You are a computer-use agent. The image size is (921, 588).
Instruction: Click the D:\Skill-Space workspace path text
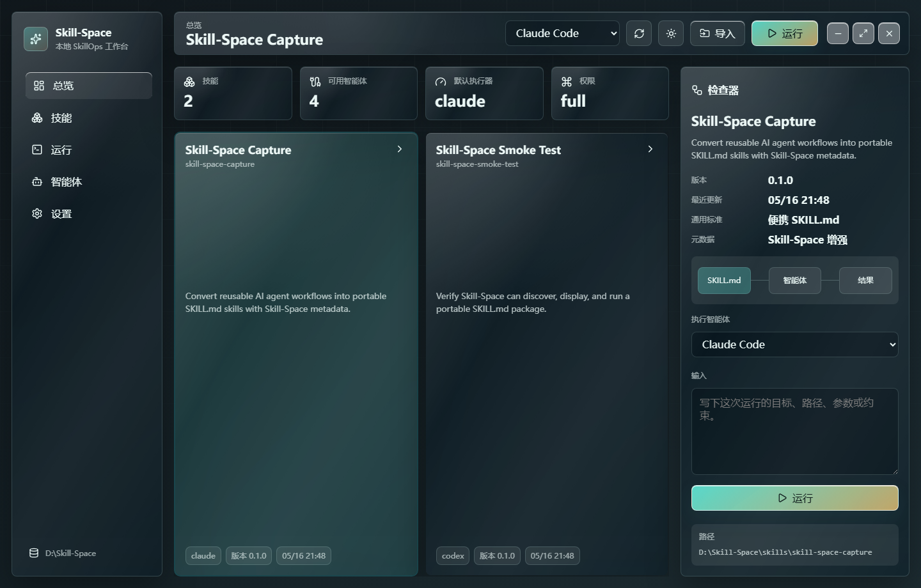(70, 553)
